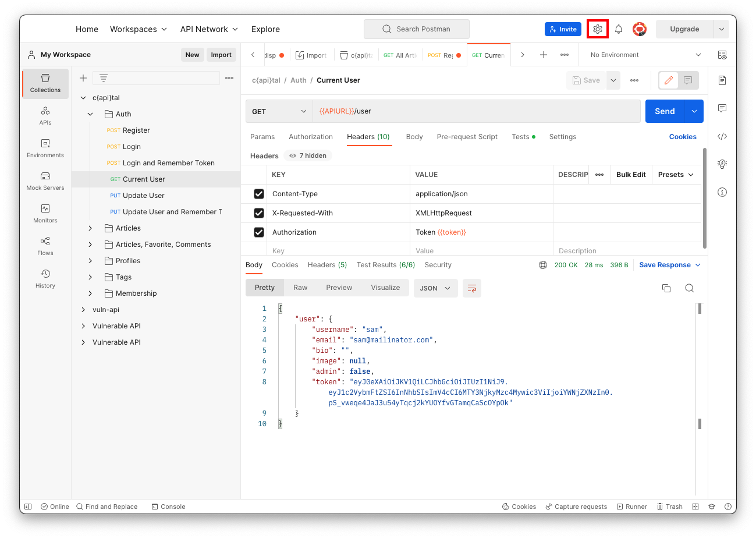This screenshot has width=756, height=538.
Task: Click the network globe icon beside 200 OK
Action: tap(543, 265)
